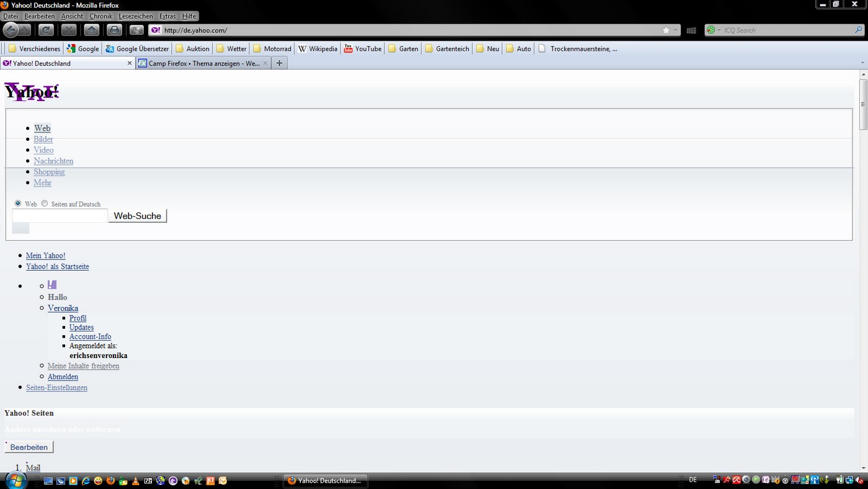Open the Motorrad bookmark folder
Viewport: 868px width, 489px height.
(272, 48)
